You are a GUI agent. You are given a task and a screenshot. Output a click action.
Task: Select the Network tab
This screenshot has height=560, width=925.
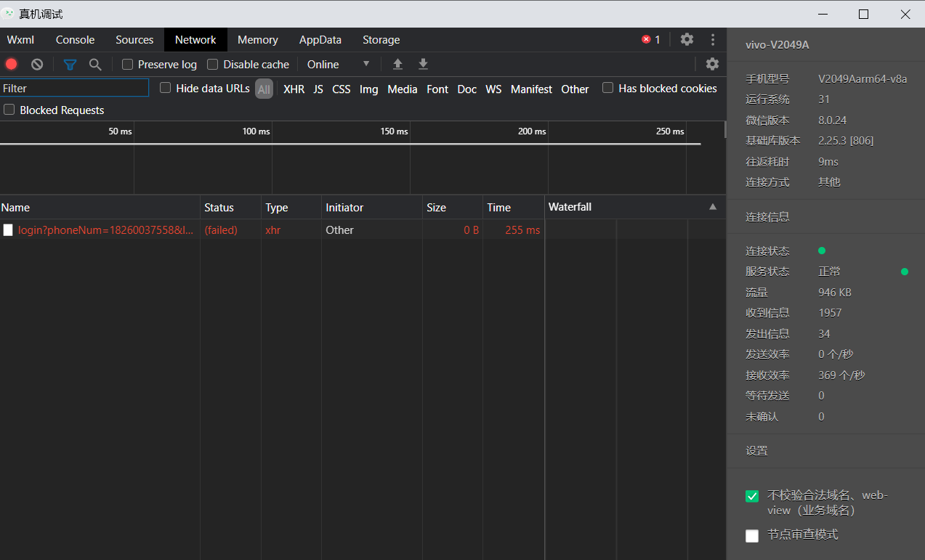(x=195, y=39)
